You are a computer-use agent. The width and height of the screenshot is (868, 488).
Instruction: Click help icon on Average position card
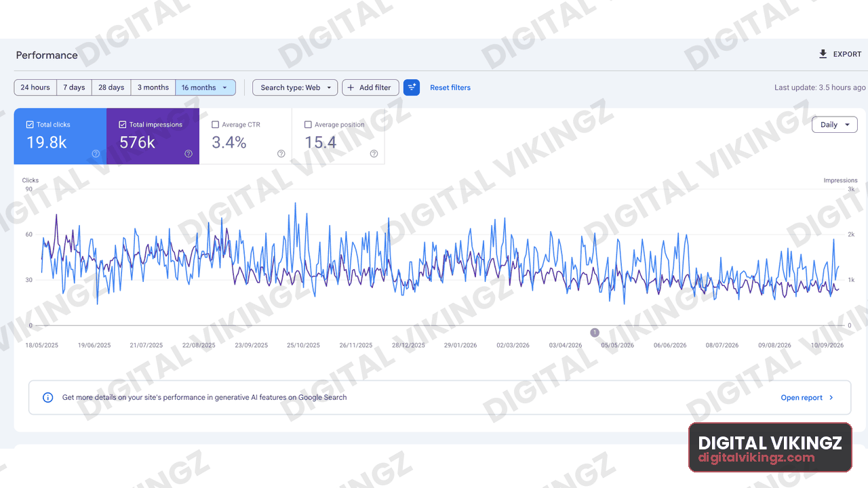click(374, 154)
